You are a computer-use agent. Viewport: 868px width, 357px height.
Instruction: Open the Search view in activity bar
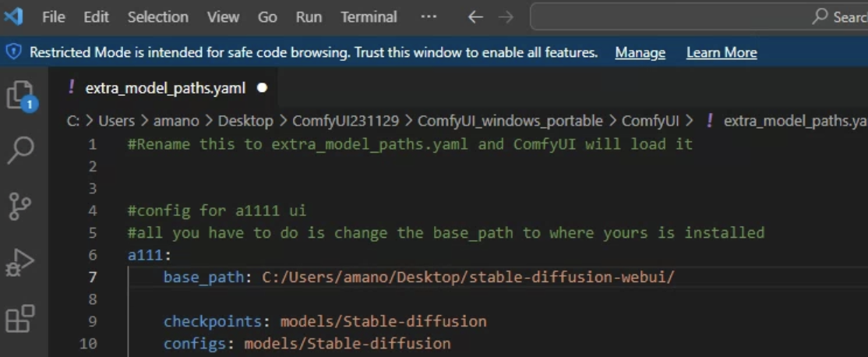pyautogui.click(x=21, y=150)
